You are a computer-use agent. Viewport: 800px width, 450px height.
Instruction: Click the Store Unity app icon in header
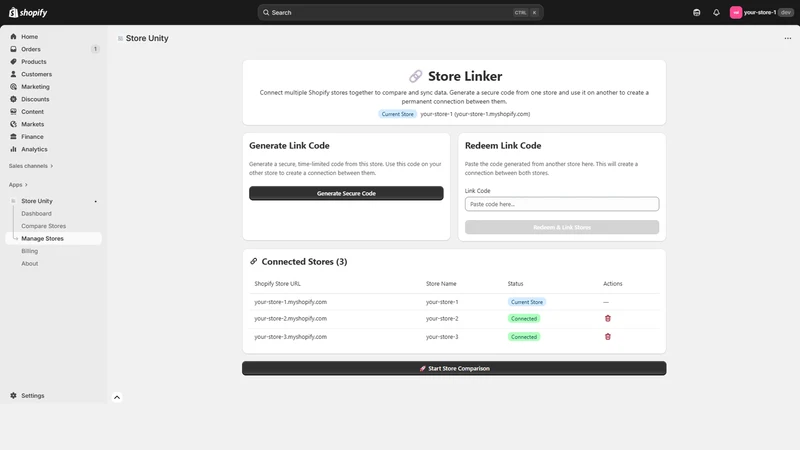120,38
